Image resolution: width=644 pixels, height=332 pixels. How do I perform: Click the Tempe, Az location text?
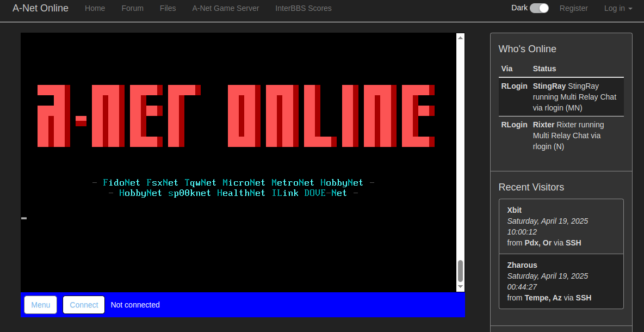[x=543, y=298]
